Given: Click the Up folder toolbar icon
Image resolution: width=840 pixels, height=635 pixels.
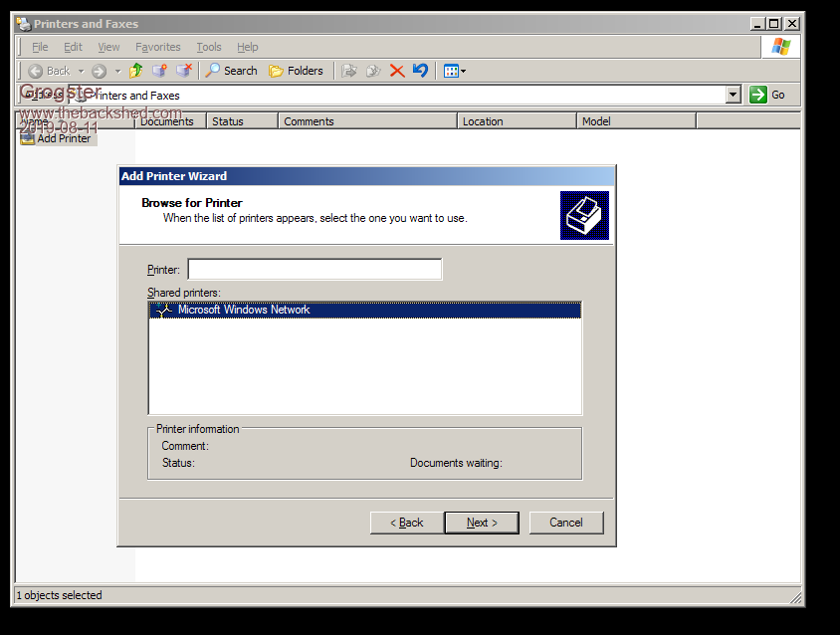Looking at the screenshot, I should pos(136,71).
